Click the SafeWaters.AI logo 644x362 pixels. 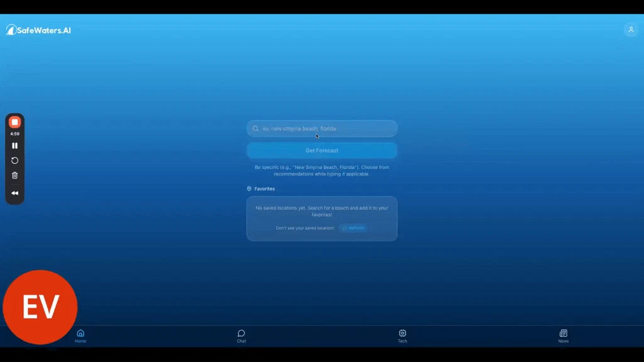38,30
